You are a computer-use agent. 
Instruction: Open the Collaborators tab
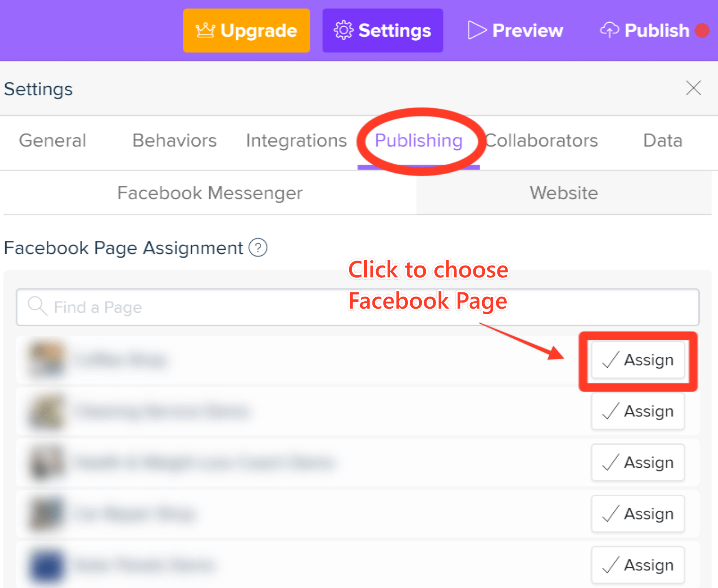pyautogui.click(x=541, y=140)
